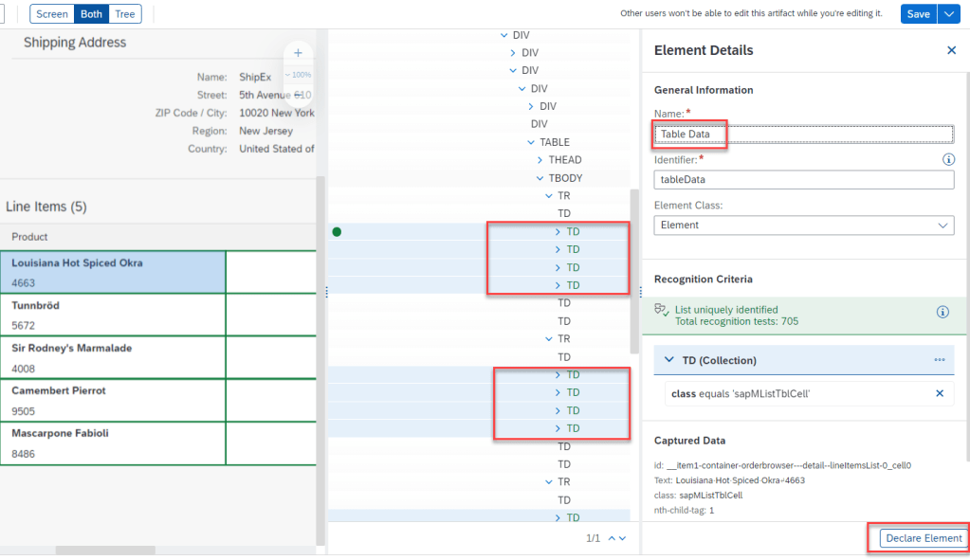The image size is (970, 560).
Task: Click the Declare Element button
Action: coord(924,538)
